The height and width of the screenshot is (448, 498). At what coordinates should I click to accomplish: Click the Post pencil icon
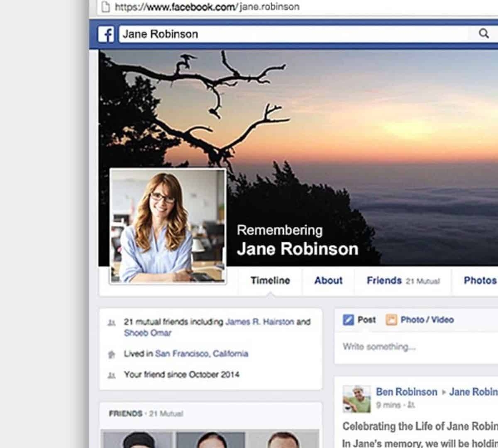coord(348,320)
